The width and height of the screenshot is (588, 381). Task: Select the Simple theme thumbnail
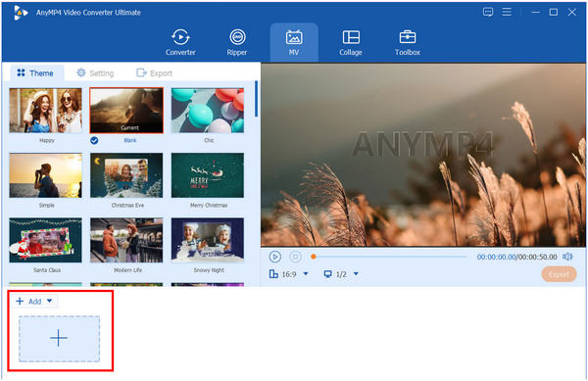coord(45,175)
